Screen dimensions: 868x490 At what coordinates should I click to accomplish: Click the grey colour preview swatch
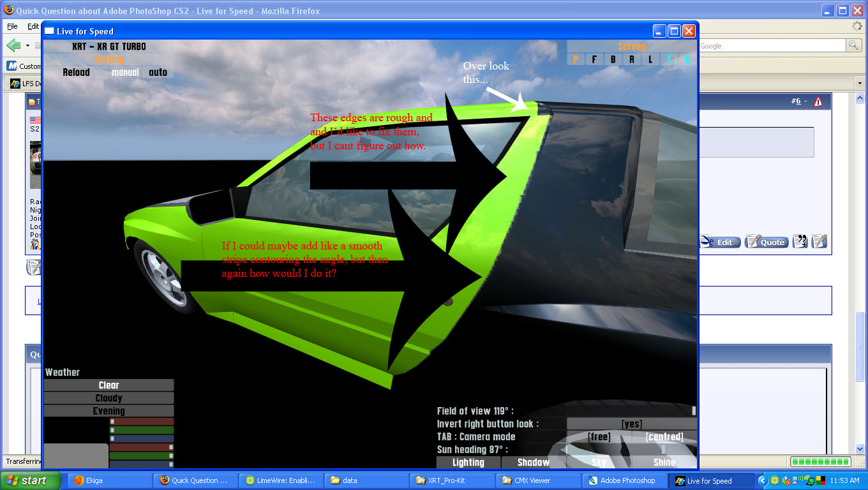[76, 456]
